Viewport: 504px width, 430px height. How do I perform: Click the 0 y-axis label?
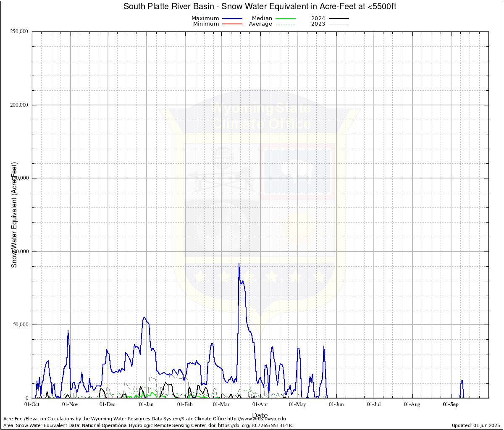26,398
